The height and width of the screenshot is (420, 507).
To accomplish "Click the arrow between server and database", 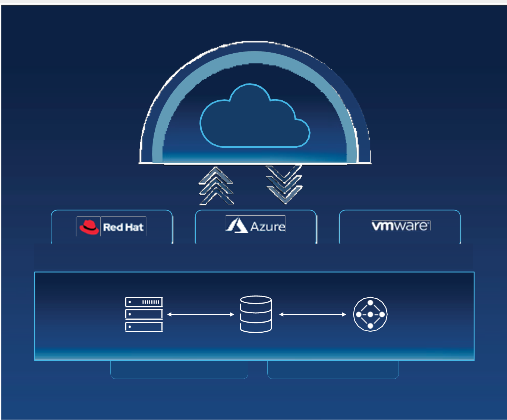I will tap(201, 314).
